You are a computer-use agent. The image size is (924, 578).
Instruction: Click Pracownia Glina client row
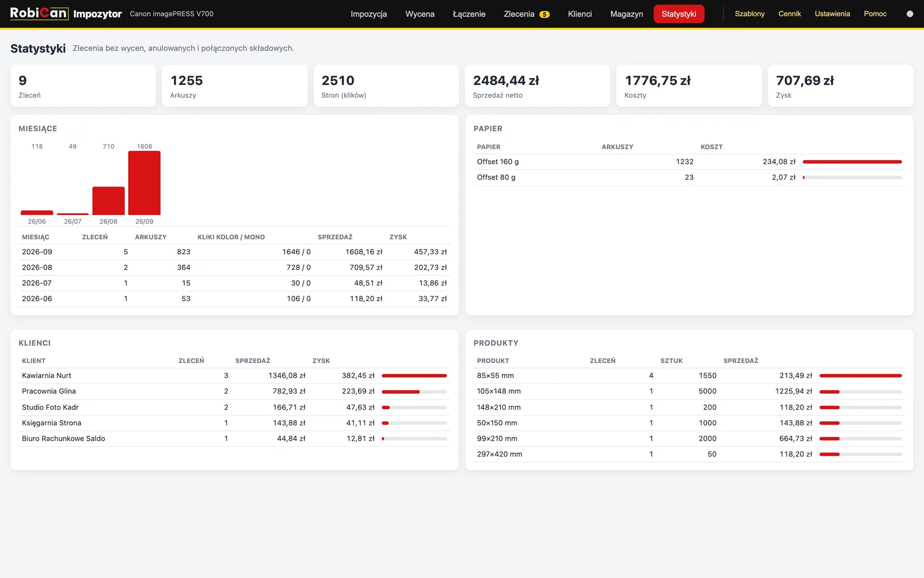tap(234, 391)
